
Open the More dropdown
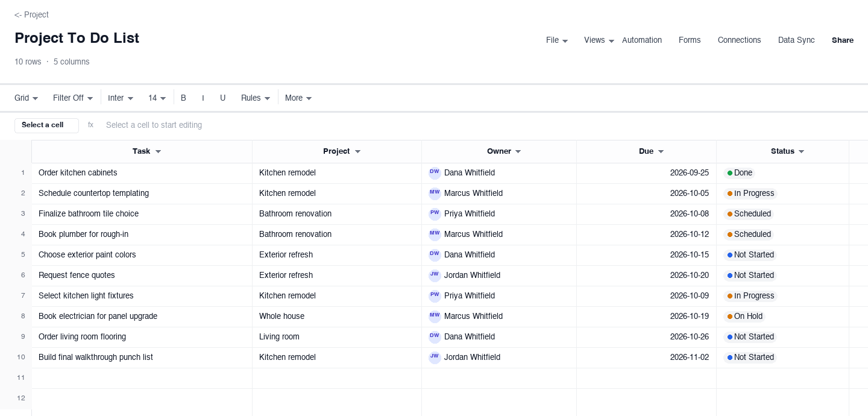coord(298,98)
